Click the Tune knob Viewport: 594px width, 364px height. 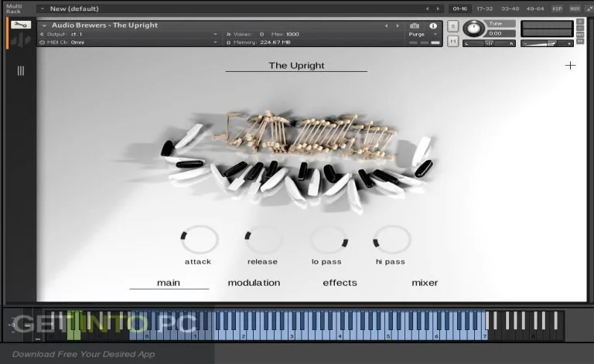473,29
